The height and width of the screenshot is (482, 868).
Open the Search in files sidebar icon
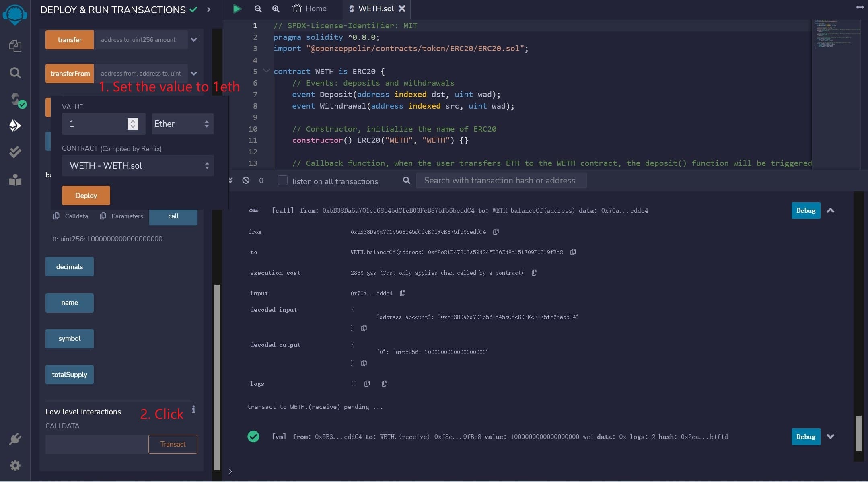[x=15, y=73]
